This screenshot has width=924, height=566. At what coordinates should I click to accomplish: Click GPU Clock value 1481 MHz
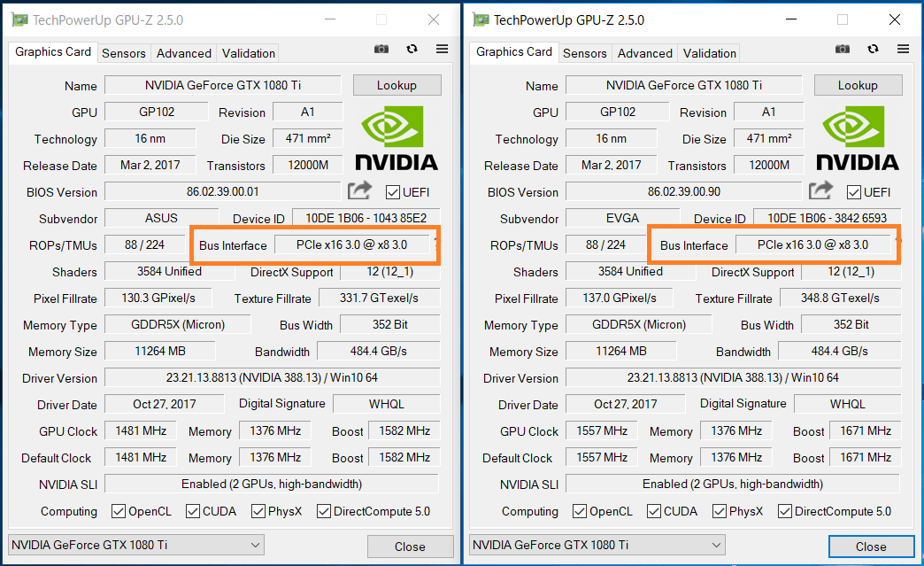(x=140, y=430)
